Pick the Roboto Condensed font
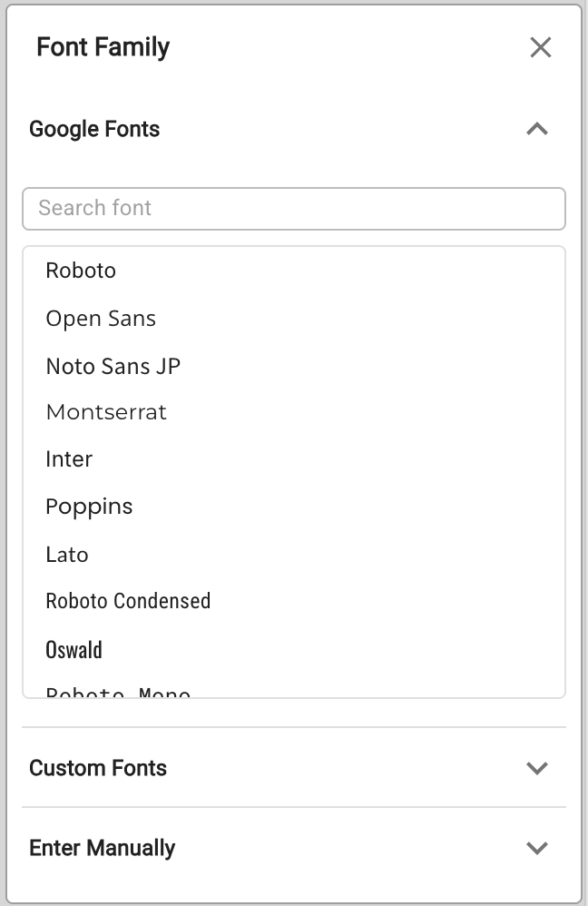This screenshot has height=906, width=588. pos(128,601)
